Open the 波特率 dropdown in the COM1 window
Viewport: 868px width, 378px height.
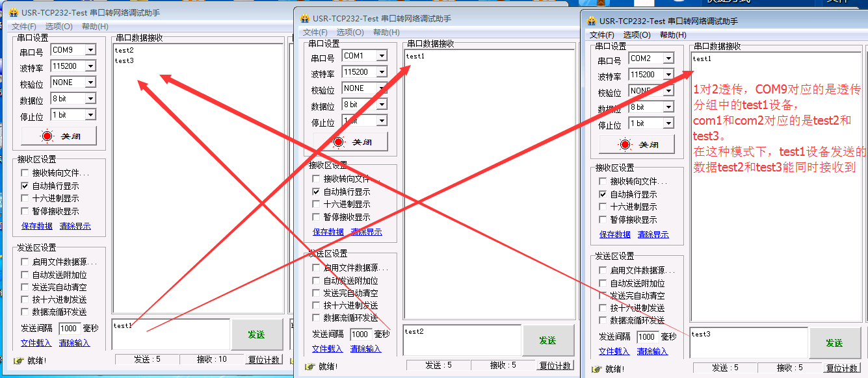[x=382, y=72]
